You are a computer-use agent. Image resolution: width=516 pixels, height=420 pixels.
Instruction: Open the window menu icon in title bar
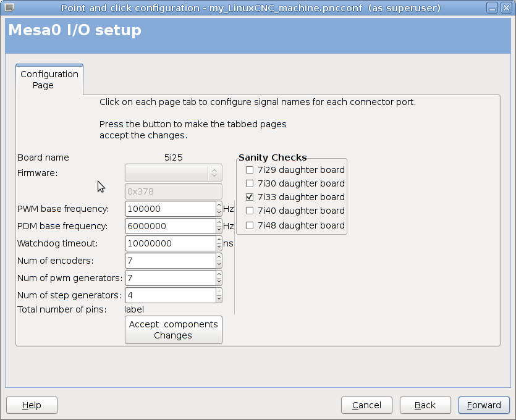[x=9, y=7]
